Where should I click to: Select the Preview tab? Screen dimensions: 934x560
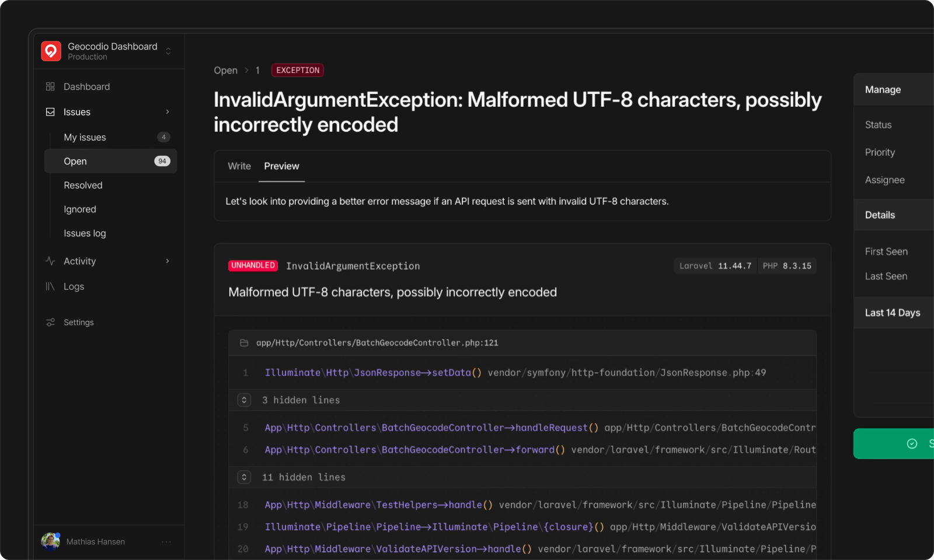tap(281, 166)
